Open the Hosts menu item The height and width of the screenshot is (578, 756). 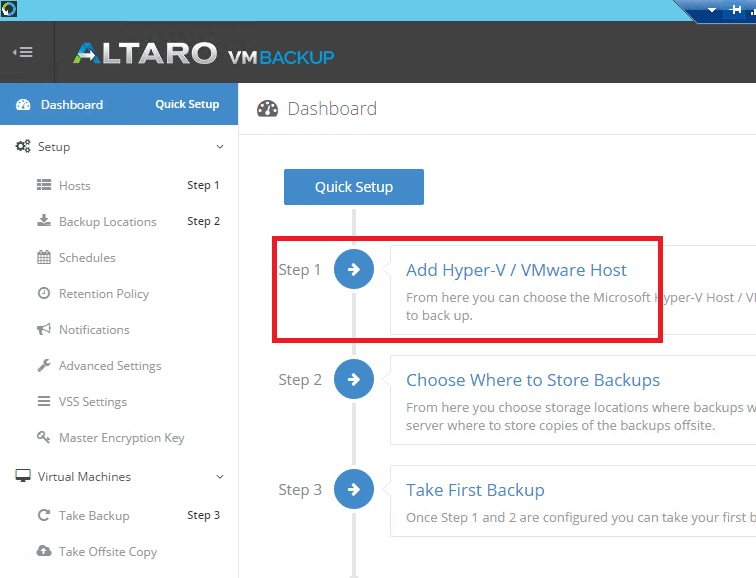click(75, 186)
